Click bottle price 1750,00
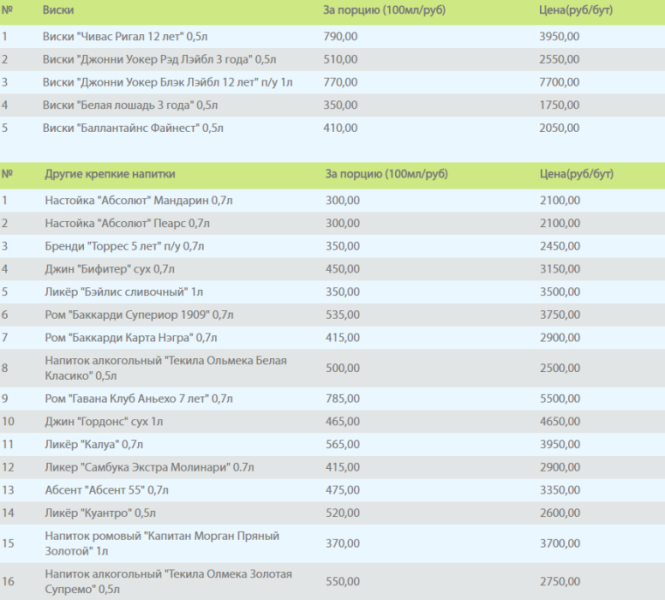Image resolution: width=665 pixels, height=600 pixels. [x=559, y=105]
